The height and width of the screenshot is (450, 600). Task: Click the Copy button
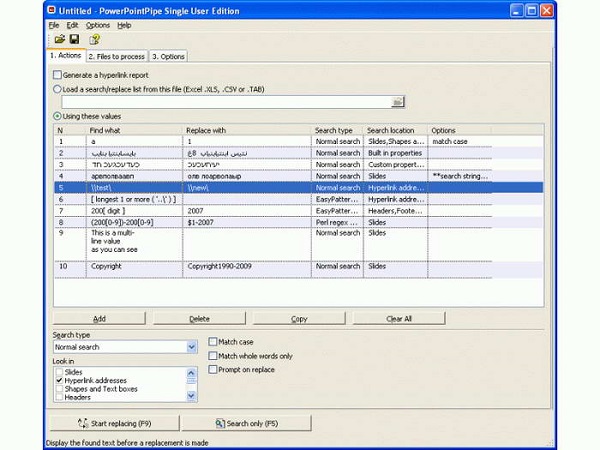click(299, 318)
